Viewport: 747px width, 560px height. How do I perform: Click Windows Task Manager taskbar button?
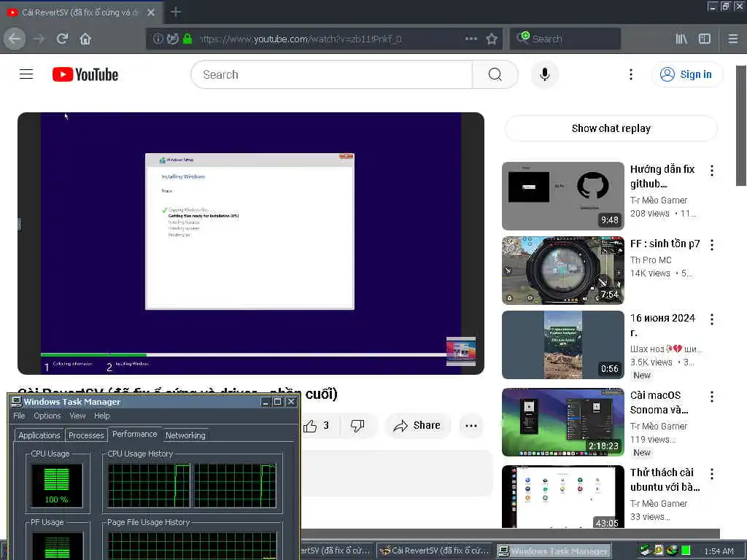[554, 551]
